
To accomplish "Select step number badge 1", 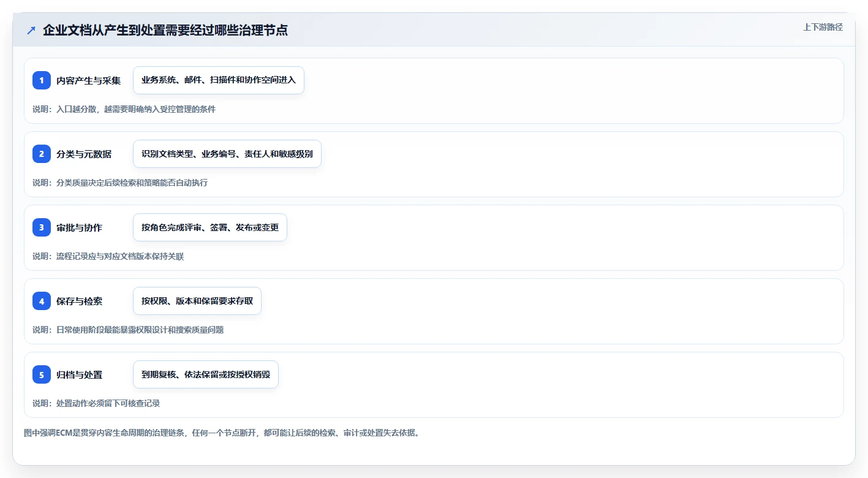I will click(x=42, y=80).
